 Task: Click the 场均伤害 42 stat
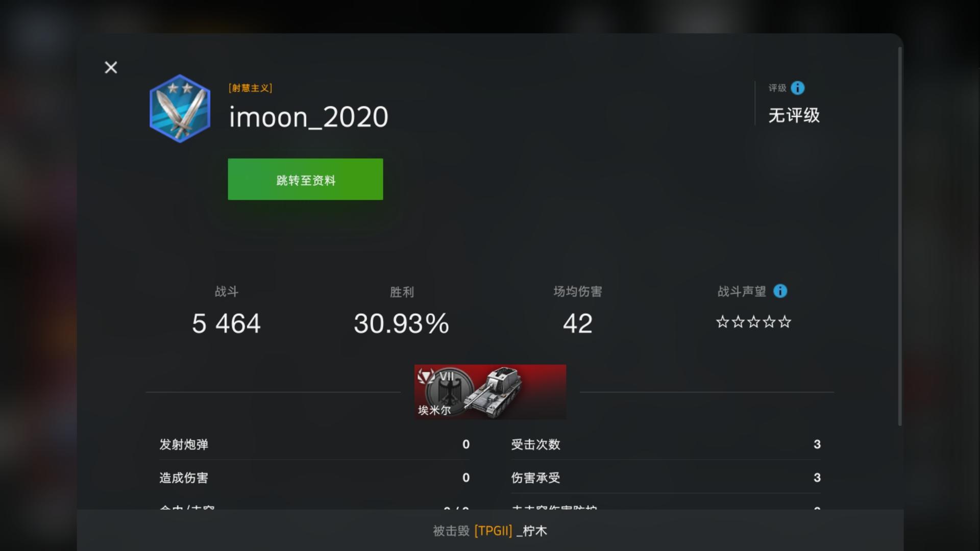pyautogui.click(x=578, y=310)
